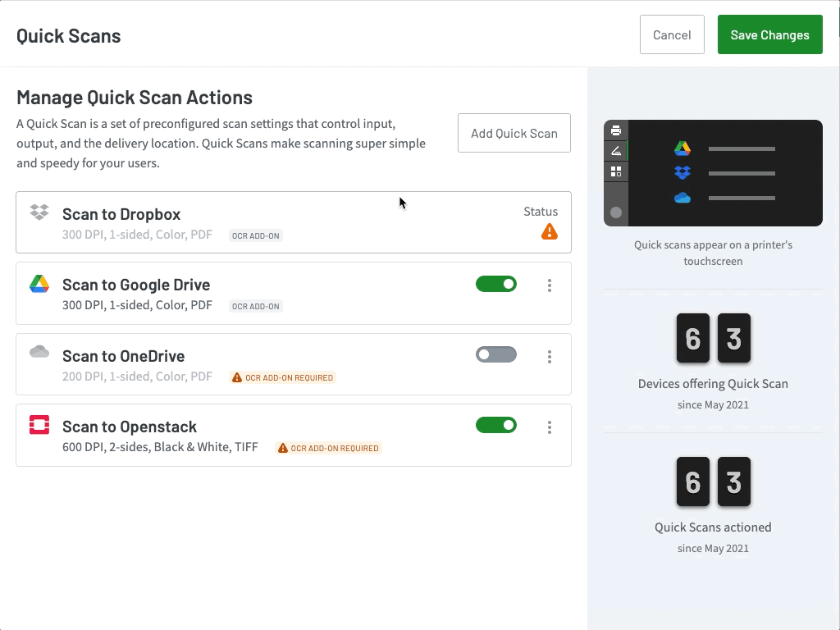Click the grid icon in the touchscreen preview sidebar
Screen dimensions: 840x630
point(616,171)
